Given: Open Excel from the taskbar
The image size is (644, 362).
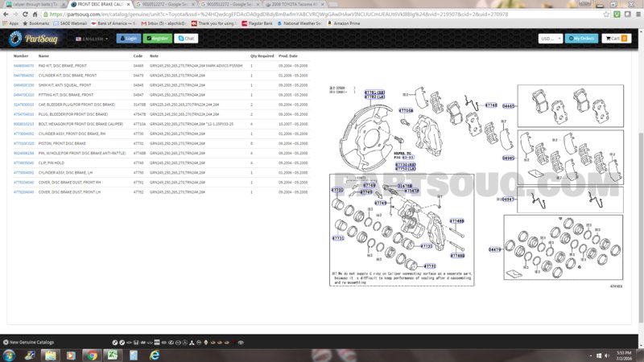Looking at the screenshot, I should tap(112, 356).
